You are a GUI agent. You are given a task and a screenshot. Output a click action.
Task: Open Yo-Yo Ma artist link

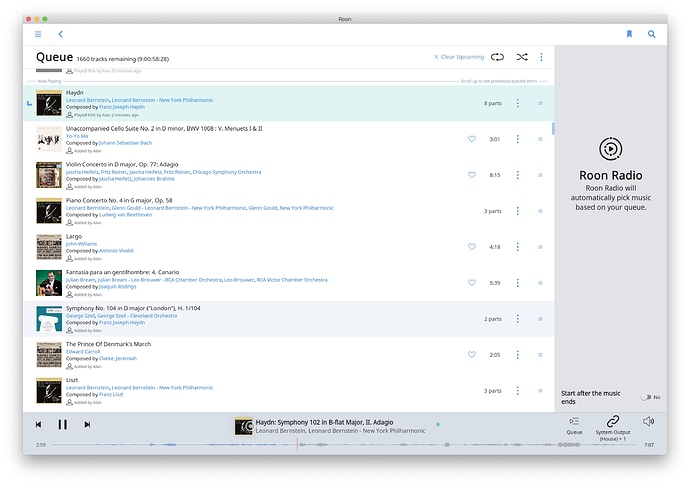(77, 136)
